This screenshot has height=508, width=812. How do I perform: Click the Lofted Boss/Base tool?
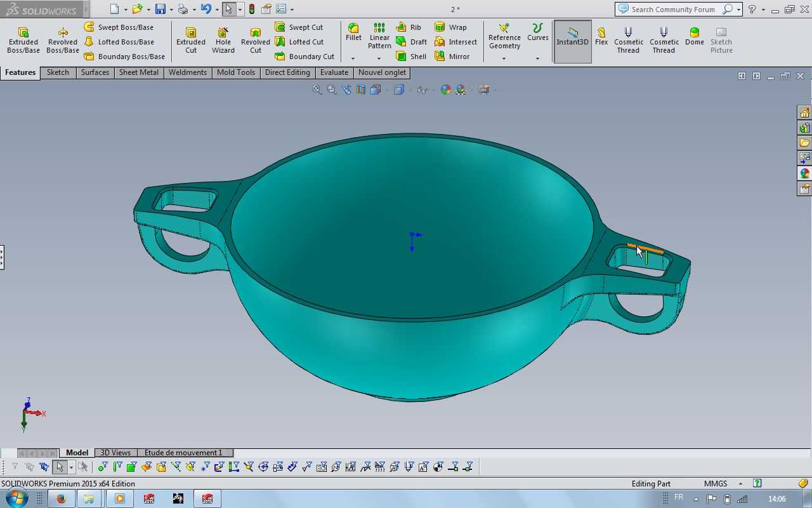(x=119, y=42)
